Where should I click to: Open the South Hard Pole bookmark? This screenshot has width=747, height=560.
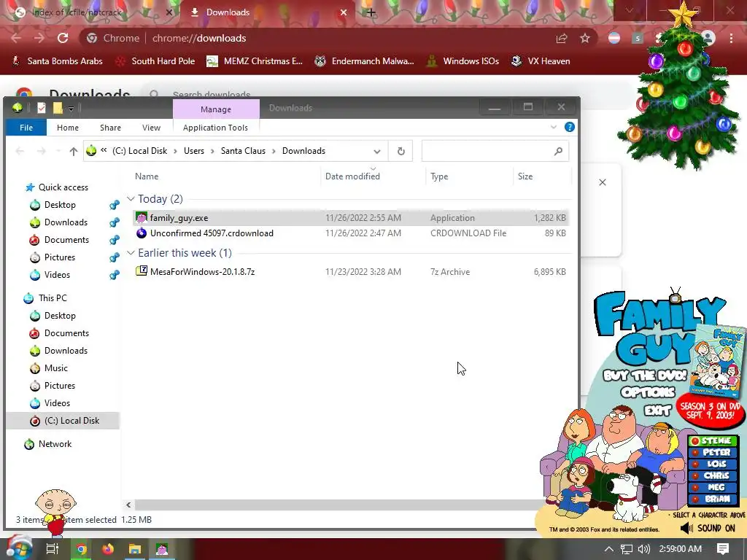(155, 61)
